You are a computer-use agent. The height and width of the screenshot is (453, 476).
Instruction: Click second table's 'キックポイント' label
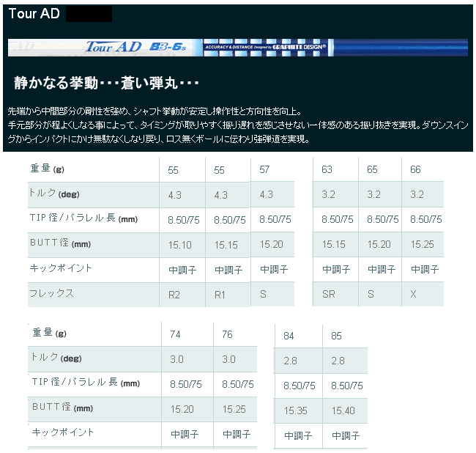click(x=63, y=432)
